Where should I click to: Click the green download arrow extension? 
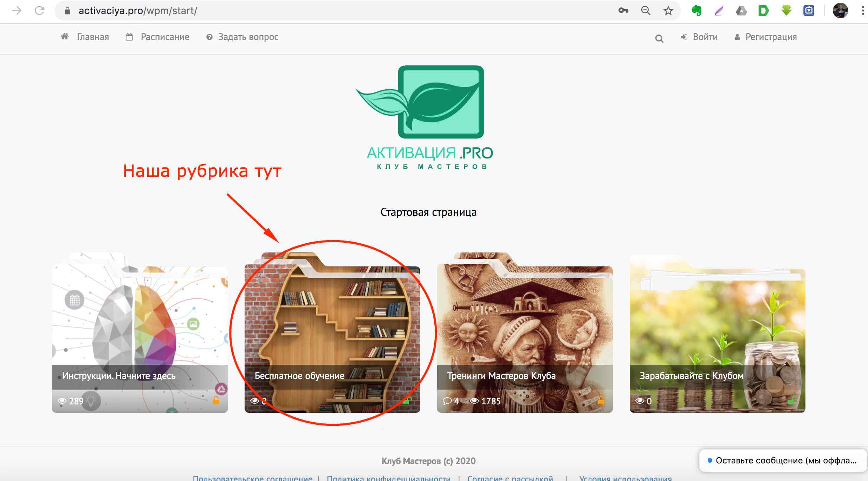pos(786,11)
